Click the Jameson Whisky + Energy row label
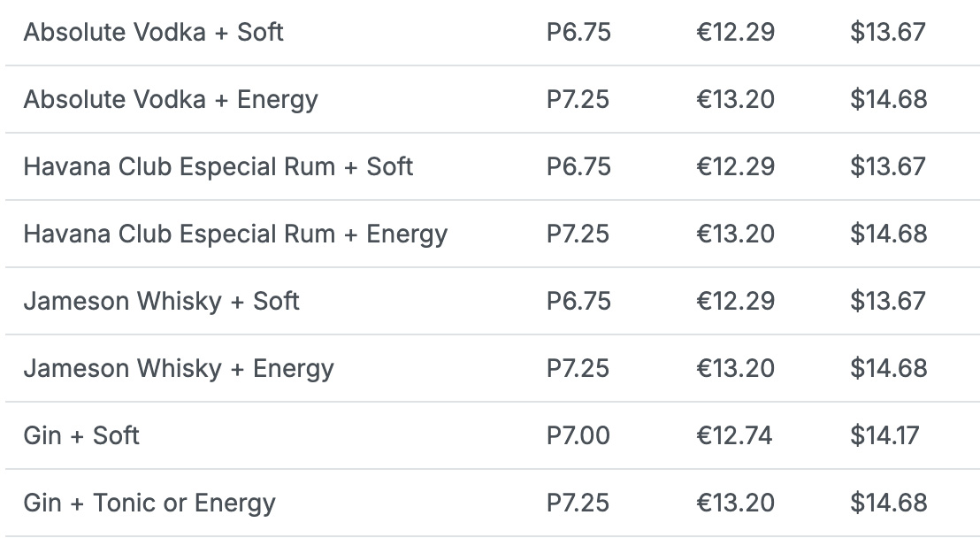 point(179,368)
